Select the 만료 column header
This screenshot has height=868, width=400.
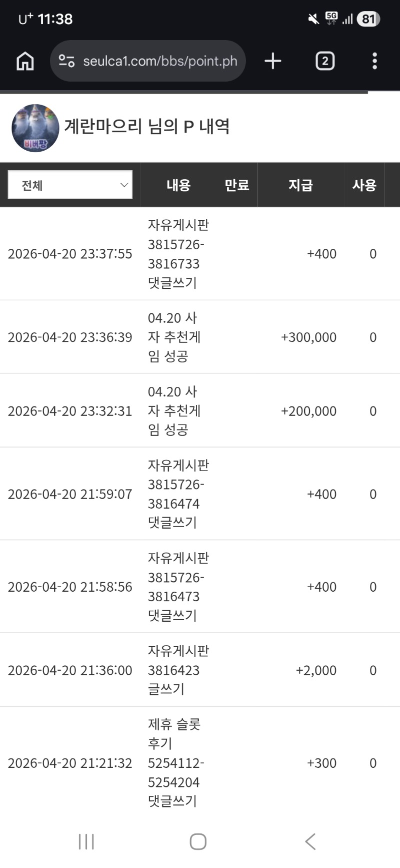pos(236,185)
